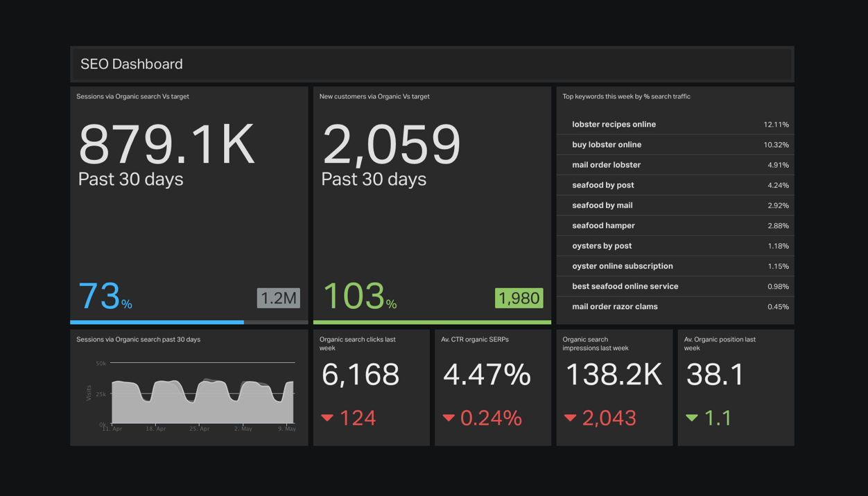This screenshot has width=868, height=496.
Task: Click the "mail order lobster" keyword
Action: click(606, 165)
